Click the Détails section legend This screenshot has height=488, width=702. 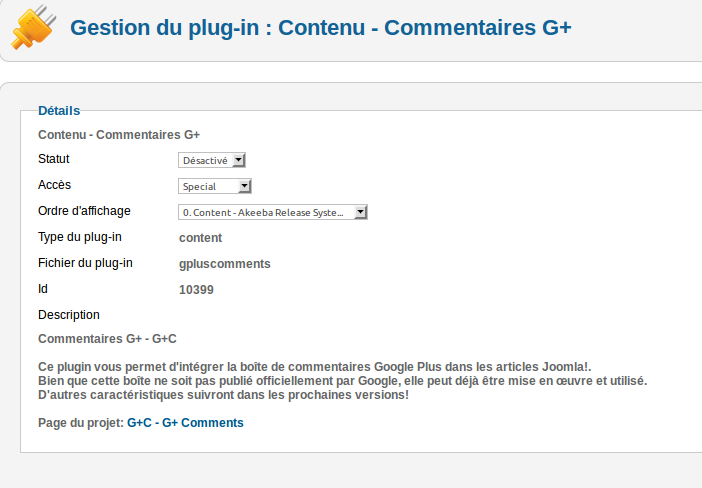click(x=59, y=110)
